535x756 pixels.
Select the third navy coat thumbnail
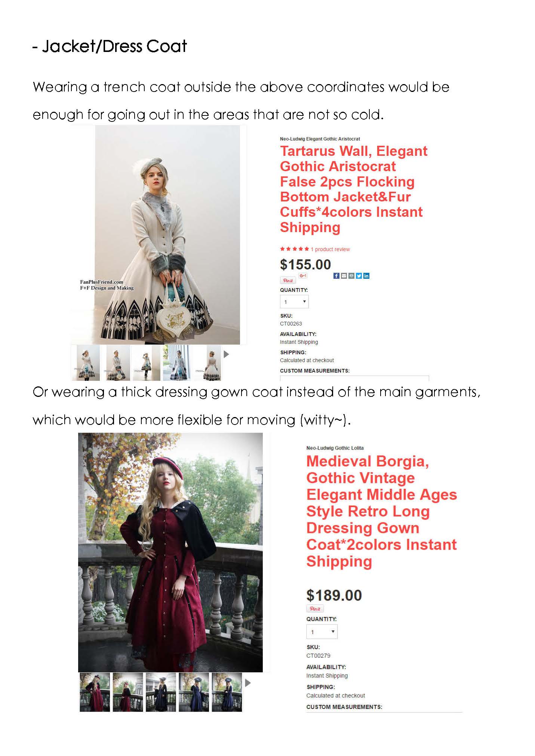[x=227, y=692]
